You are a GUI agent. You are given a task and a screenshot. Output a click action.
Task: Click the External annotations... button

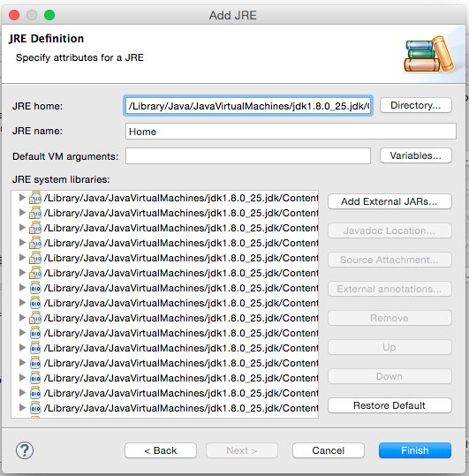pyautogui.click(x=390, y=289)
